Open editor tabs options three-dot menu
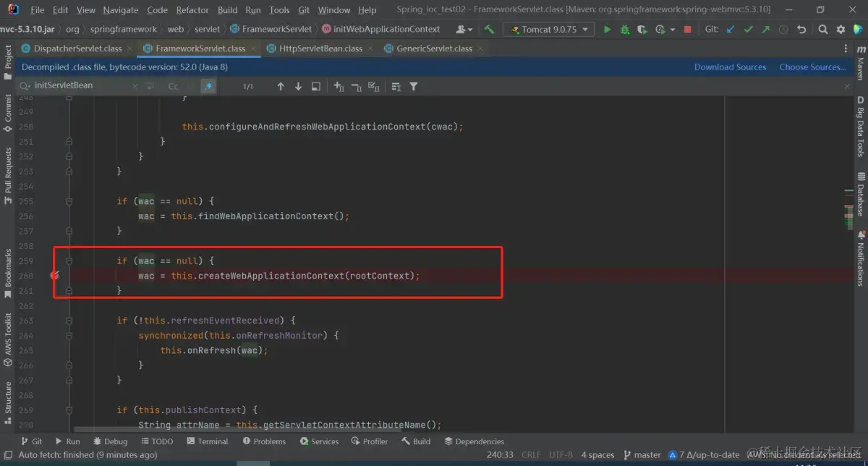 pyautogui.click(x=846, y=48)
